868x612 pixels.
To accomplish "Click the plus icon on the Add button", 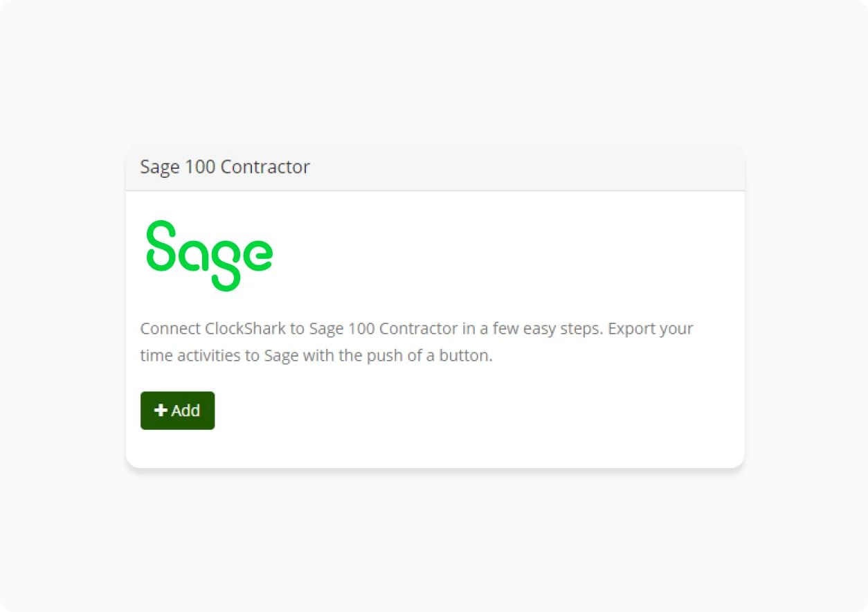I will point(161,411).
